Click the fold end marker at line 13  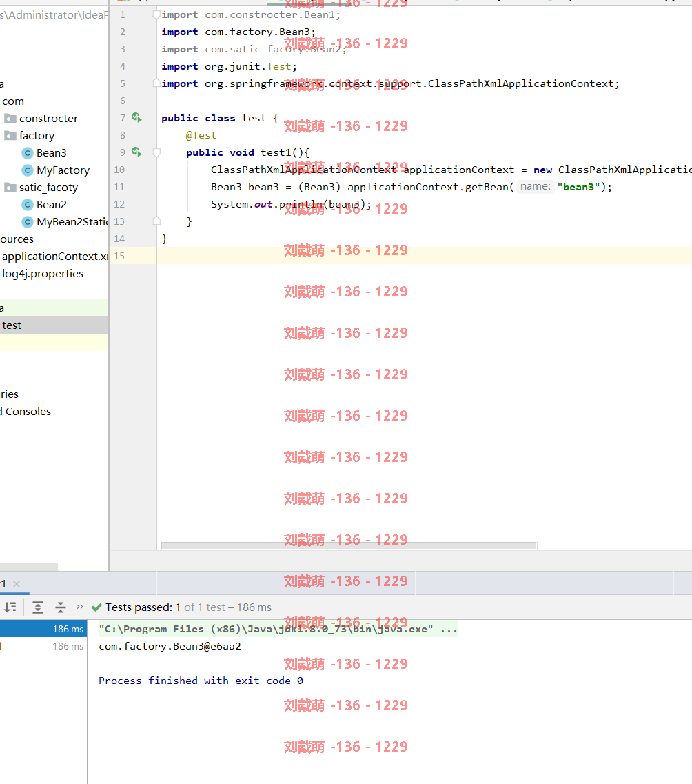[156, 221]
